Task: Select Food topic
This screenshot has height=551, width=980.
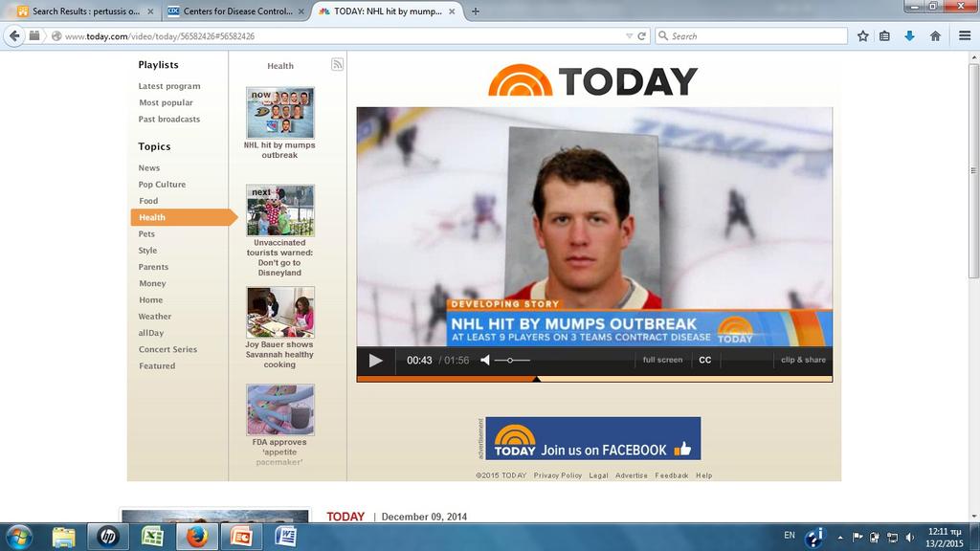Action: click(x=148, y=201)
